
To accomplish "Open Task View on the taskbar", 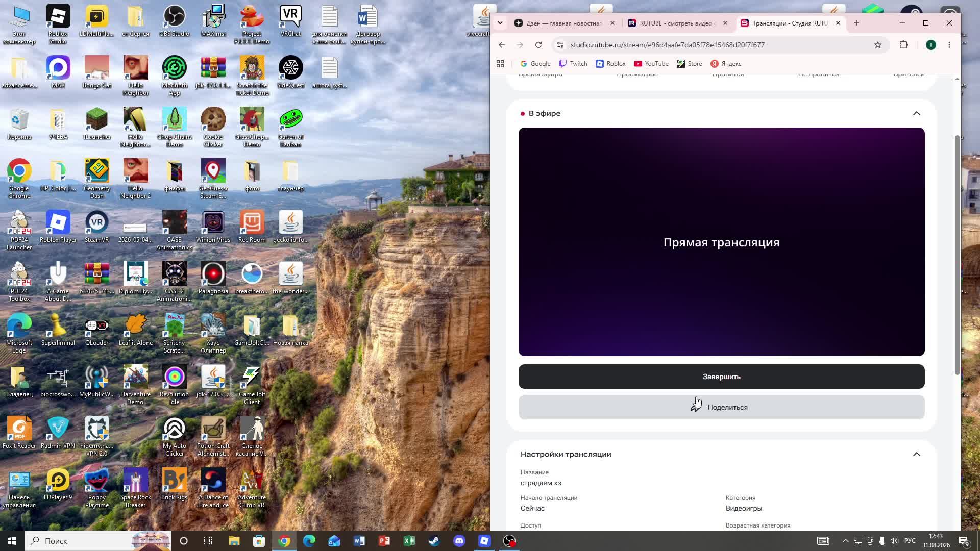I will pos(208,541).
